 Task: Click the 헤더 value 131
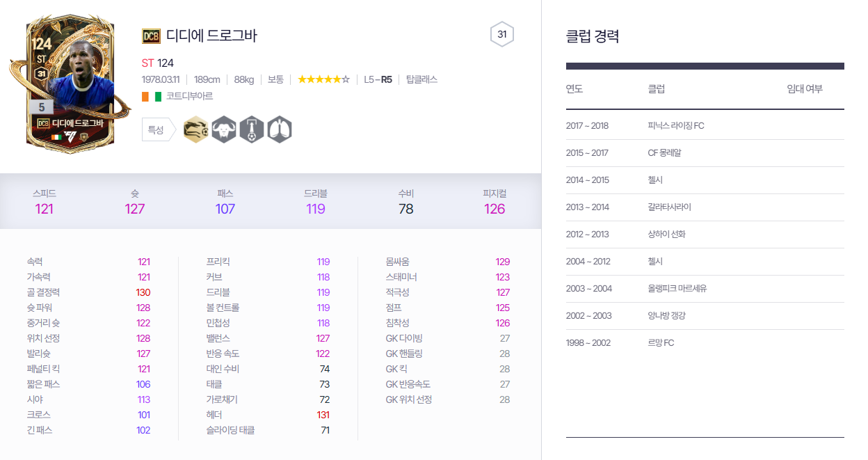tap(323, 415)
